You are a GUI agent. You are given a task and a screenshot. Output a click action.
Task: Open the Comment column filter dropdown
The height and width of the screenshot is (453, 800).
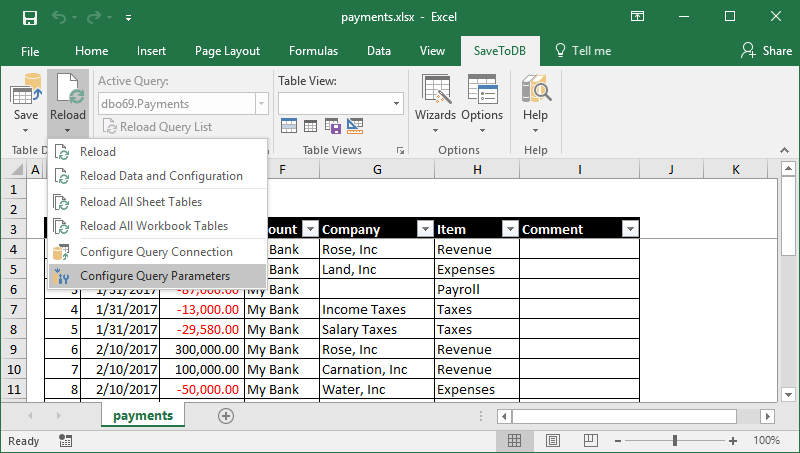coord(631,230)
